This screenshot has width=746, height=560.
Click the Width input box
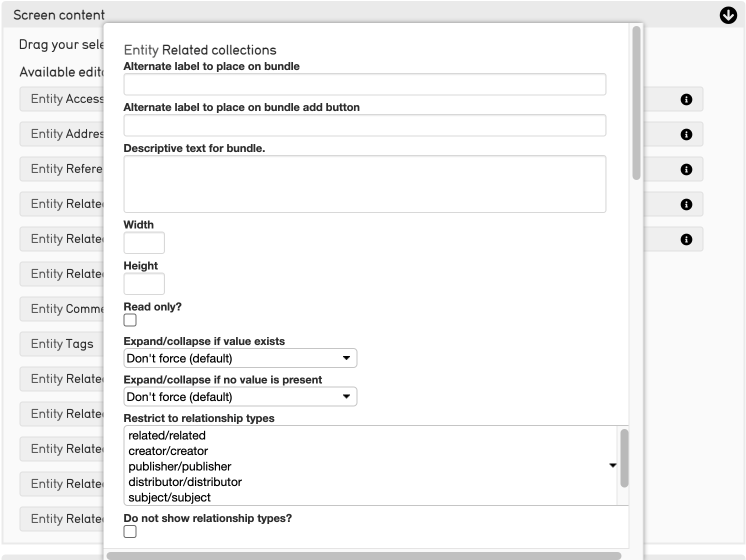(144, 243)
